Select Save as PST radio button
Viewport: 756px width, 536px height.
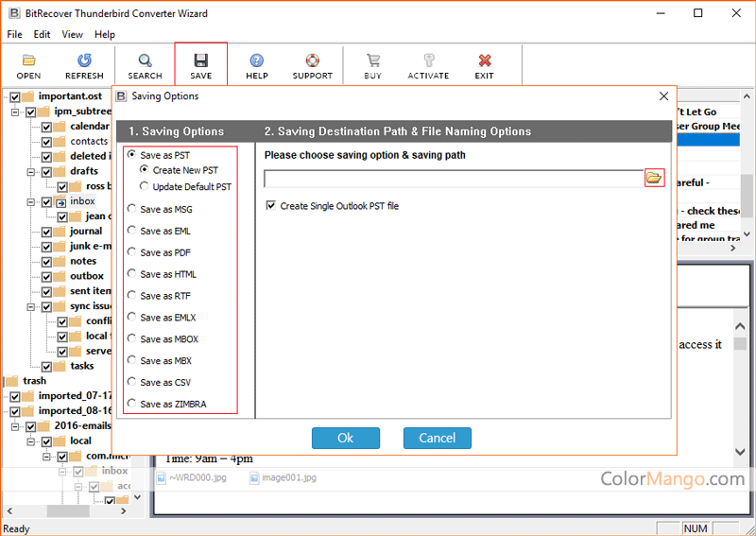131,155
